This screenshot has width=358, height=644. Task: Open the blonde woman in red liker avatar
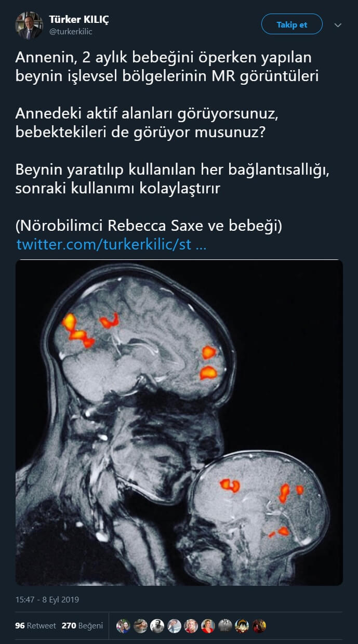tap(191, 626)
